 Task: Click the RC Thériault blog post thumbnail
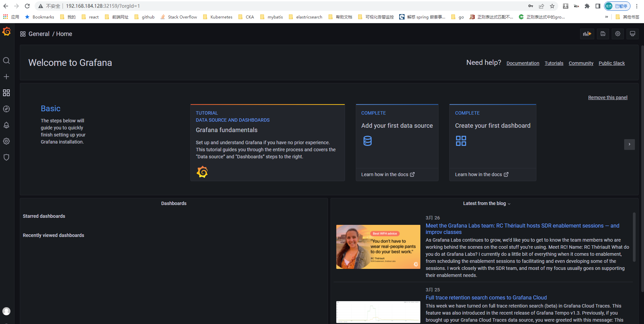(x=378, y=247)
